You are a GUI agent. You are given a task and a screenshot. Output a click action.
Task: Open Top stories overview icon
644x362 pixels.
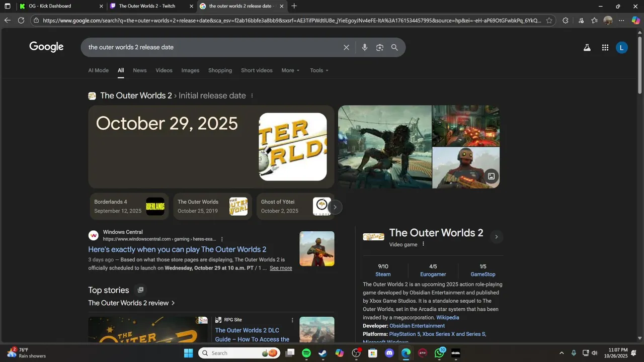pyautogui.click(x=141, y=290)
